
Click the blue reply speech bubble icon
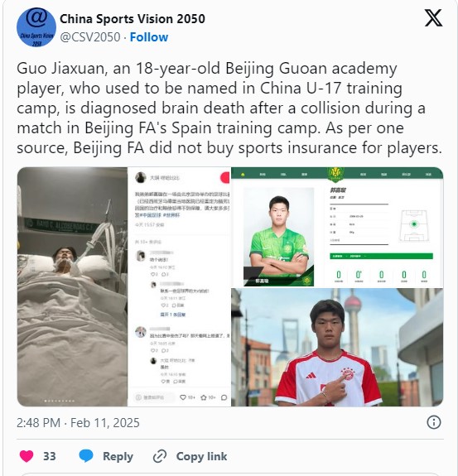coord(86,456)
